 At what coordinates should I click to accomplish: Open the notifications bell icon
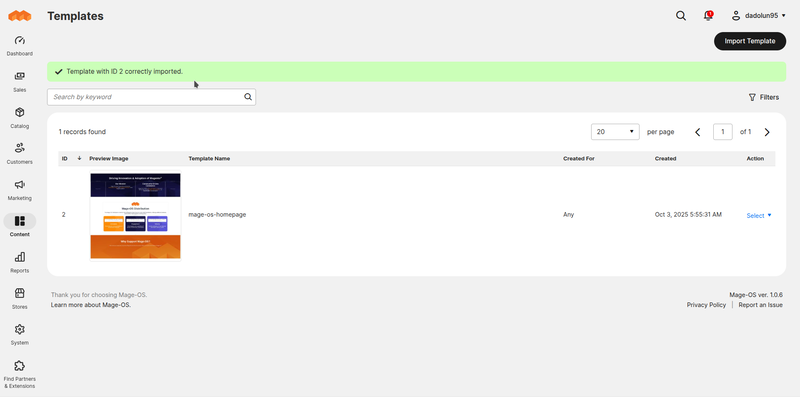(708, 16)
